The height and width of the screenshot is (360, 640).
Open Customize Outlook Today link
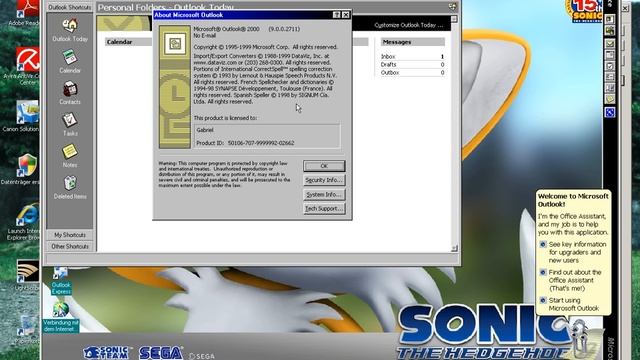[x=409, y=25]
